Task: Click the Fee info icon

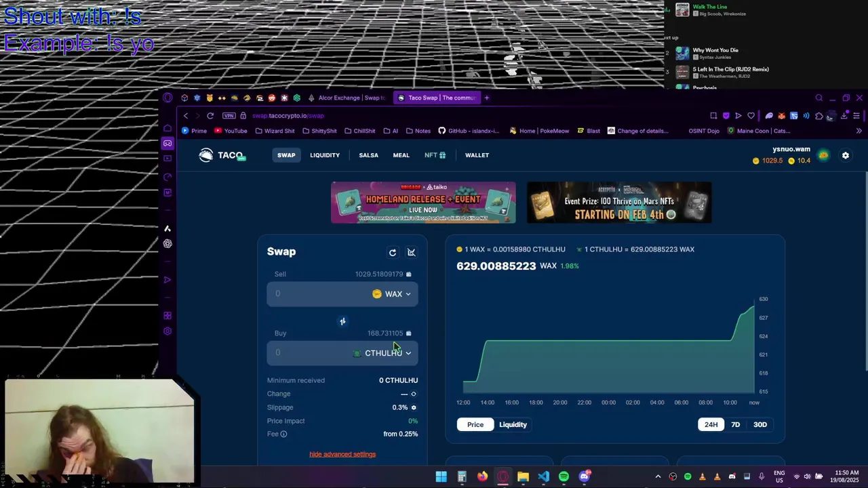Action: coord(283,434)
